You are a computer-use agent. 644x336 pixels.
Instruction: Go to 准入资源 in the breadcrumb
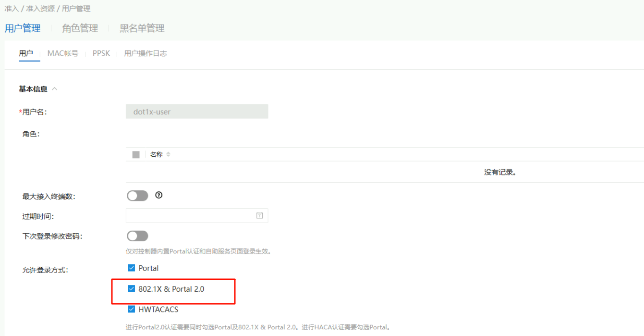(40, 9)
